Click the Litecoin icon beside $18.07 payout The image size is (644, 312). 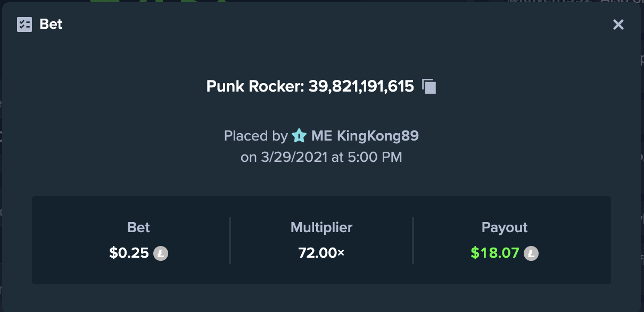point(531,253)
